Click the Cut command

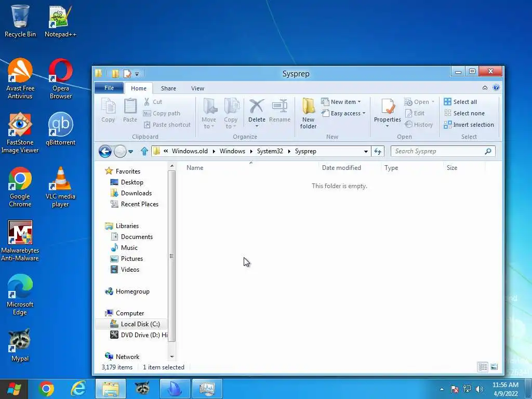[153, 102]
